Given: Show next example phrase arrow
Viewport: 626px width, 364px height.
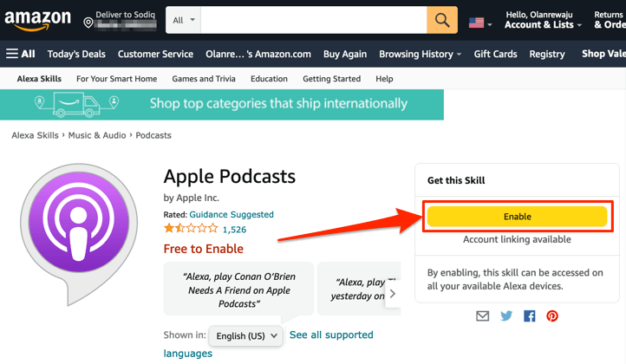Looking at the screenshot, I should click(392, 293).
